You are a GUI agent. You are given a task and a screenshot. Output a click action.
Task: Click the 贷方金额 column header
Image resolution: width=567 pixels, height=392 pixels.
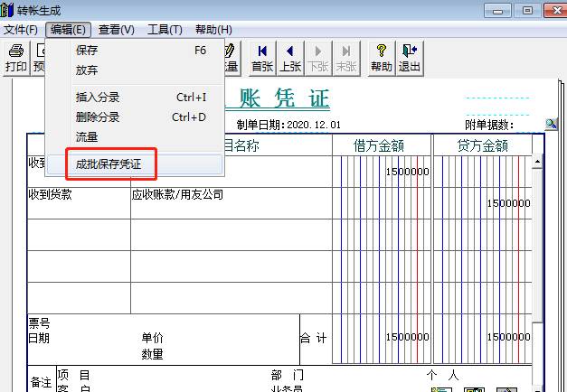pyautogui.click(x=483, y=145)
